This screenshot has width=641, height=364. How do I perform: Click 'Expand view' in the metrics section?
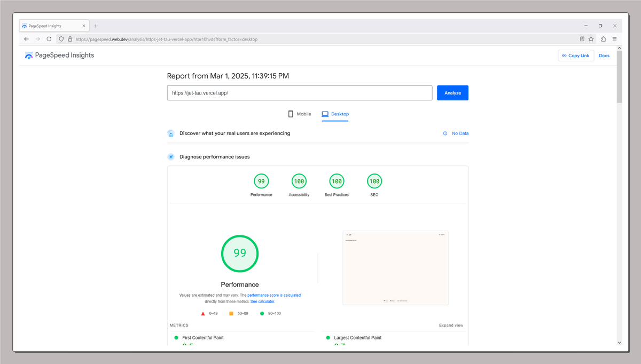(x=451, y=326)
